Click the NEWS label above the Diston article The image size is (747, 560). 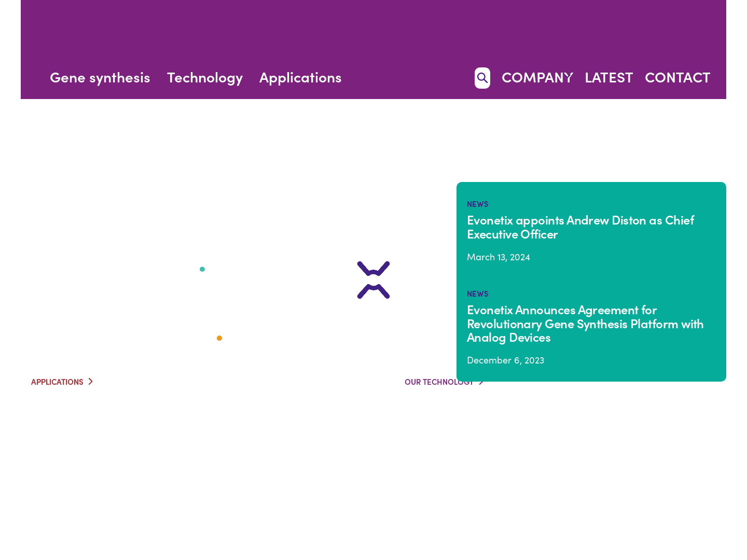click(478, 204)
